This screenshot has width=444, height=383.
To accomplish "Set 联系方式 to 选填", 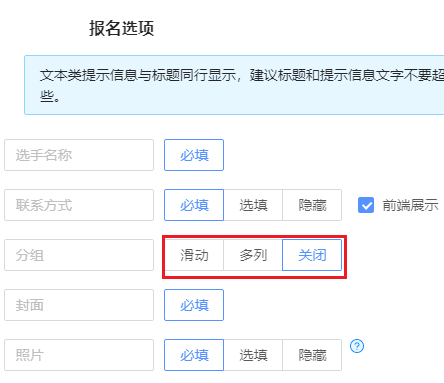I will 253,205.
